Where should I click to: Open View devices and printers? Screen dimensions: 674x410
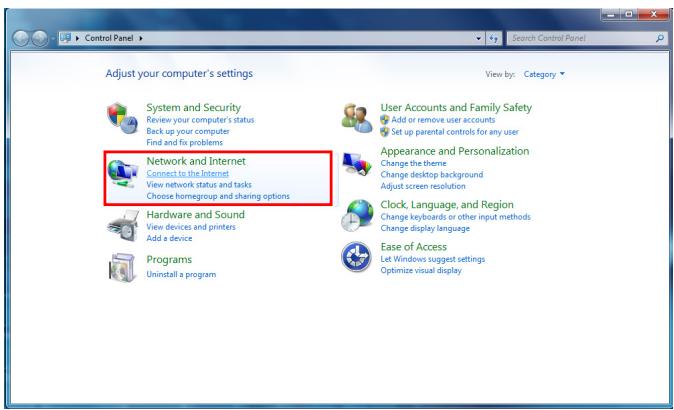pos(191,227)
